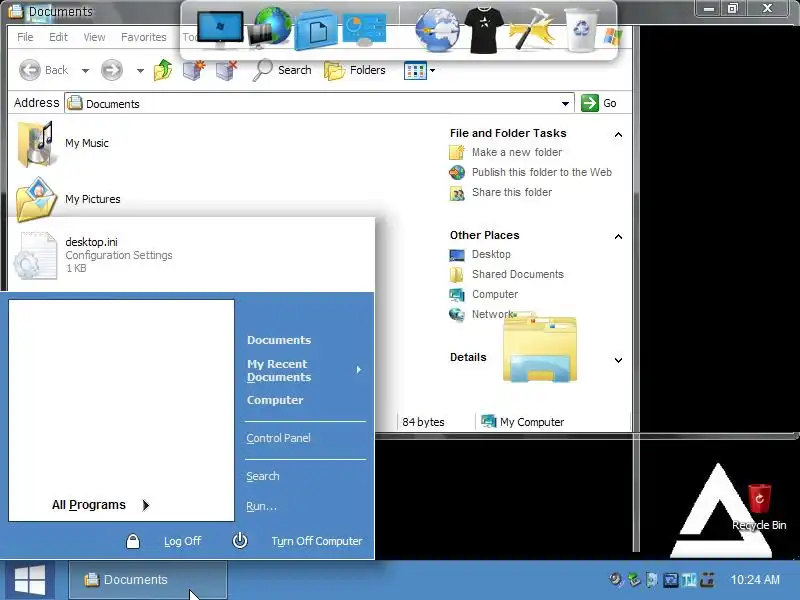Click the Disconnect Network Drive toolbar icon
The width and height of the screenshot is (800, 600).
[226, 70]
